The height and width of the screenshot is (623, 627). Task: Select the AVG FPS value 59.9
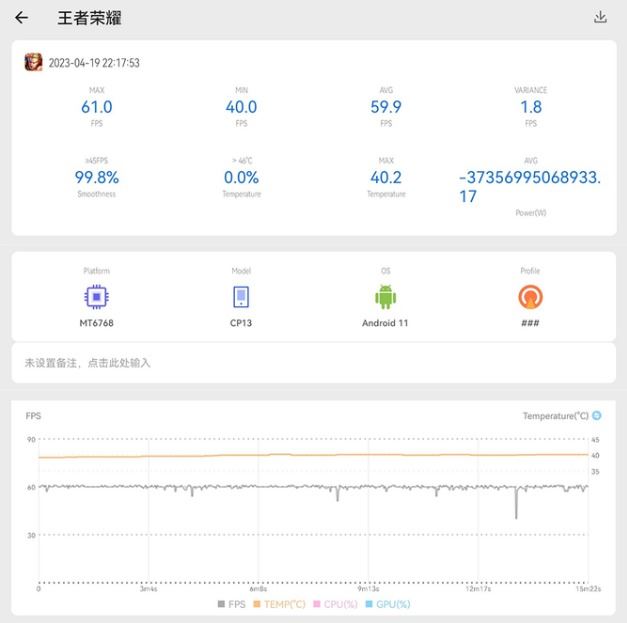point(386,107)
